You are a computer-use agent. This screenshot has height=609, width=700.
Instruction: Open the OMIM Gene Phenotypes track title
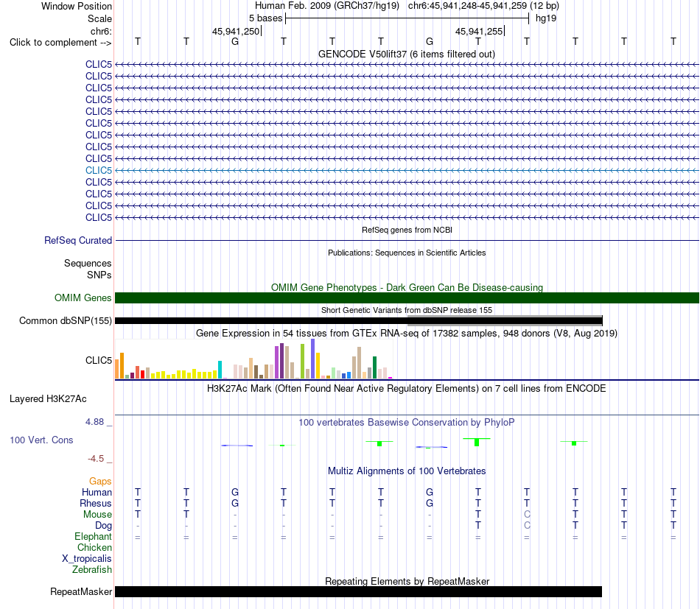[x=407, y=287]
